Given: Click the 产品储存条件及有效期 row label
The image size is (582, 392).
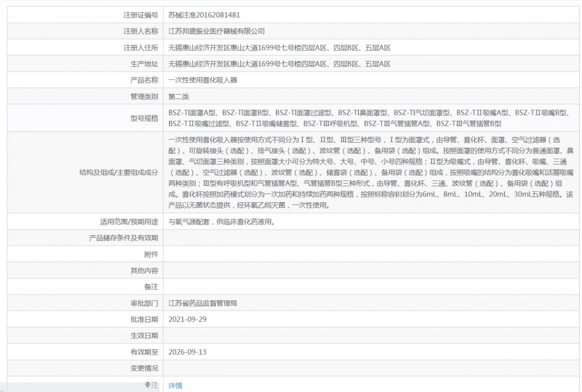Looking at the screenshot, I should (124, 238).
